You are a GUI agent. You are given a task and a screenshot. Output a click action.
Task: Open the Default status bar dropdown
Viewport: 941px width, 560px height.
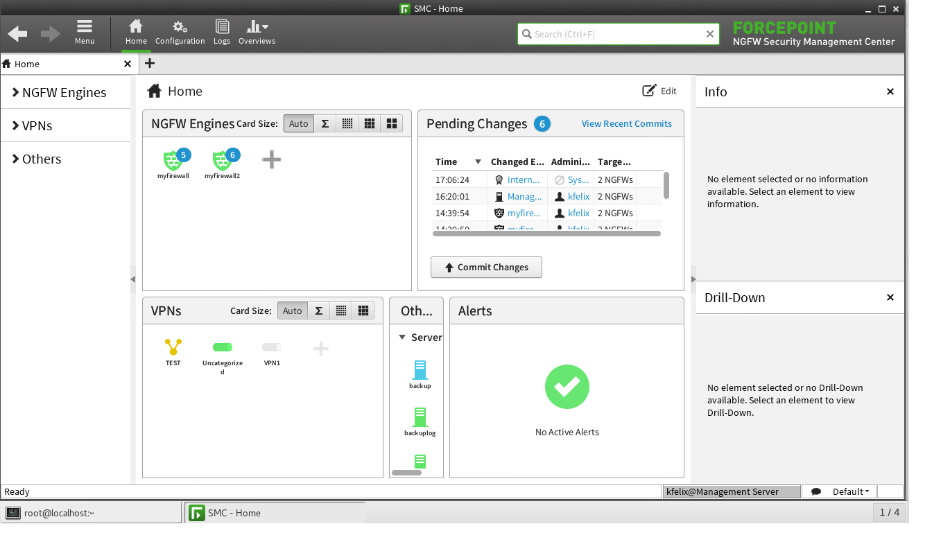click(x=850, y=491)
